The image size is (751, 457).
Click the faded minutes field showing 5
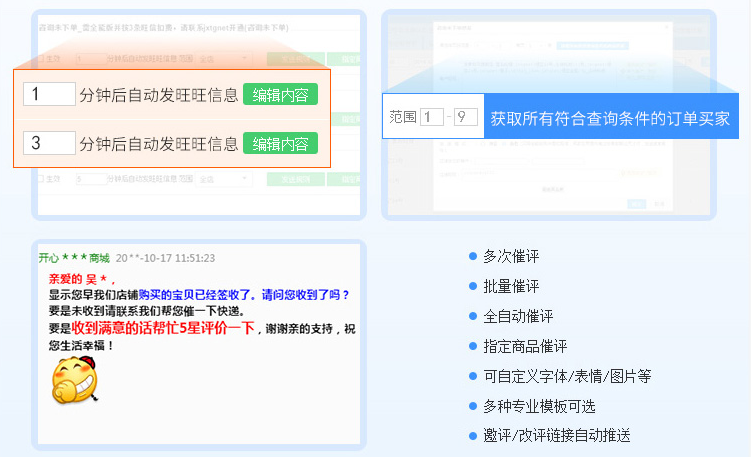(x=91, y=179)
